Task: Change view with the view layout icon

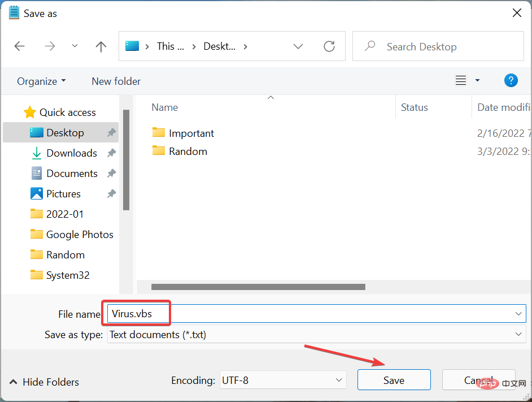Action: pos(460,80)
